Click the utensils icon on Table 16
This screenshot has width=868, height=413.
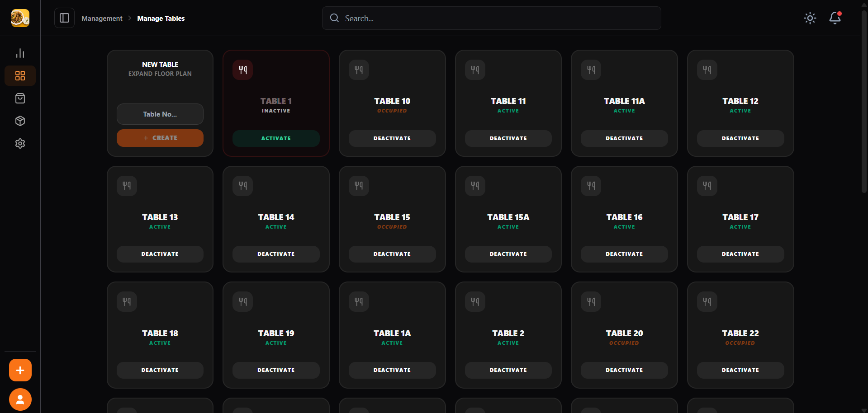pyautogui.click(x=591, y=186)
